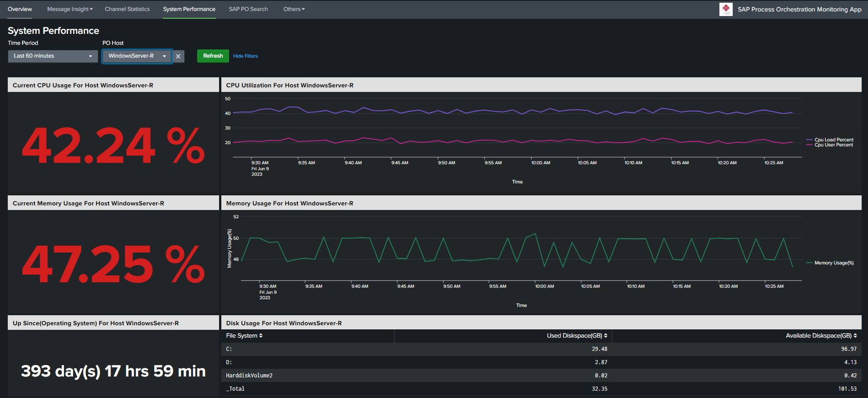Click the 96.97 available diskspace cell

[849, 349]
